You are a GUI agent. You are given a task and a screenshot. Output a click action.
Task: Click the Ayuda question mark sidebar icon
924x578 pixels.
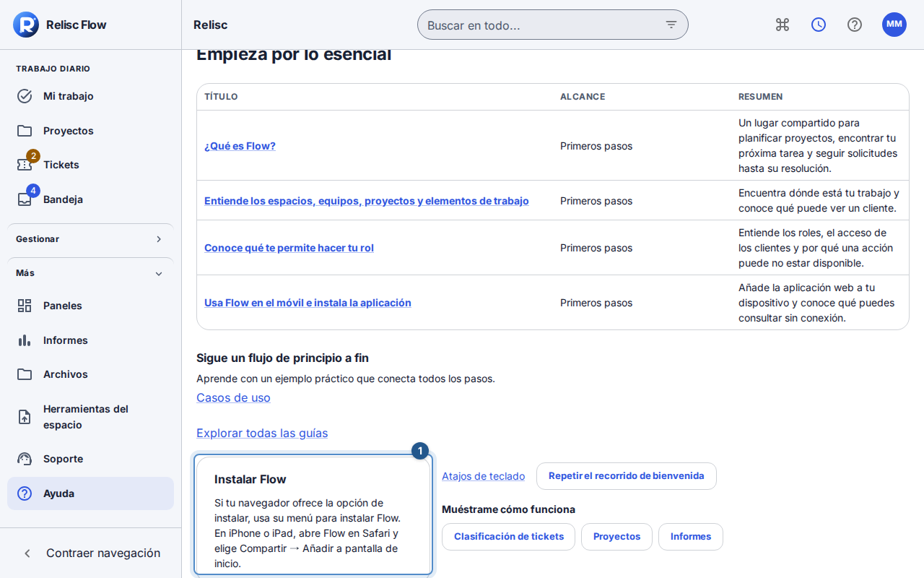click(25, 493)
